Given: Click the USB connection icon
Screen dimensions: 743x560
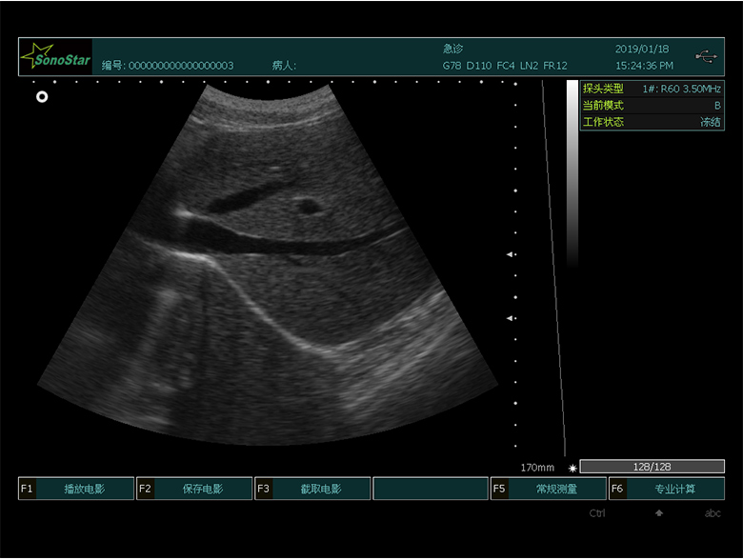Looking at the screenshot, I should pyautogui.click(x=706, y=56).
